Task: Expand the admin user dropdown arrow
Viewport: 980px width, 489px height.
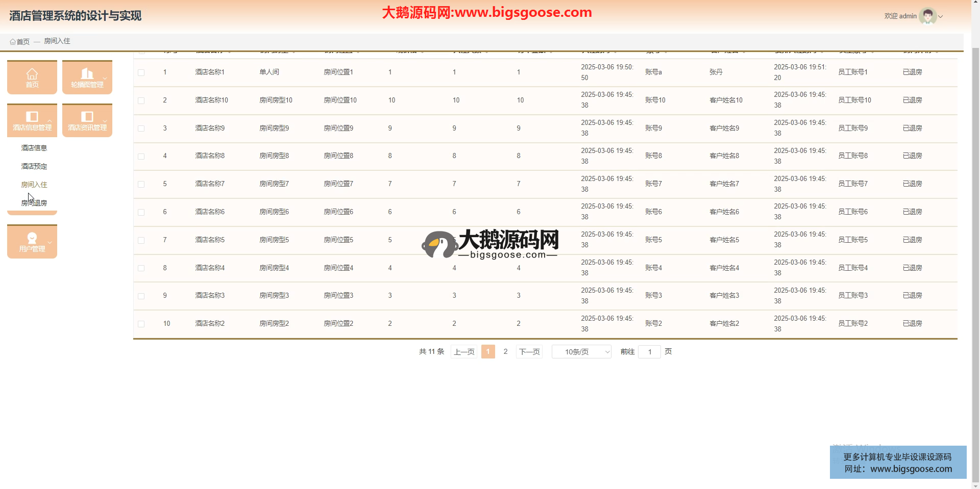Action: point(941,17)
